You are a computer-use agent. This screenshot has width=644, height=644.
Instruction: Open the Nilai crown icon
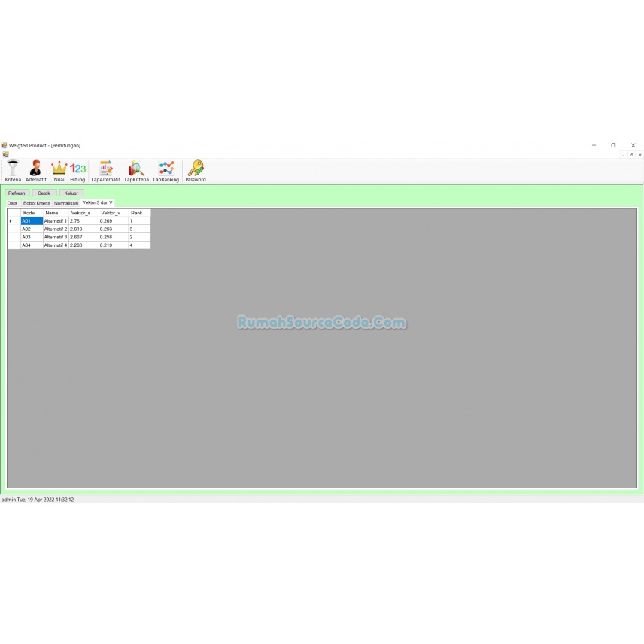[59, 171]
